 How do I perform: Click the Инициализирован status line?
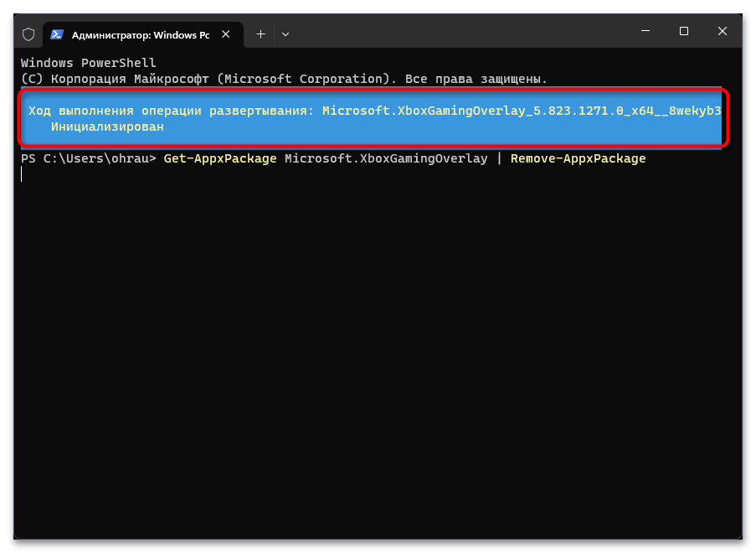107,127
